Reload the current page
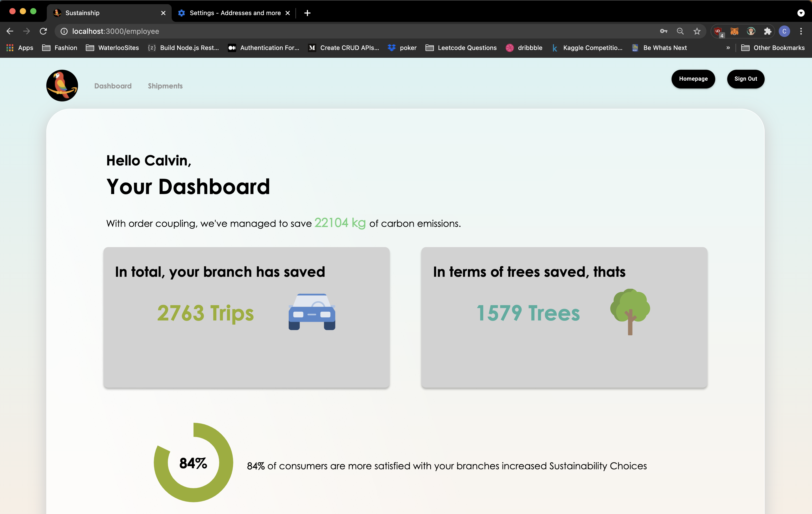Viewport: 812px width, 514px height. pyautogui.click(x=43, y=31)
